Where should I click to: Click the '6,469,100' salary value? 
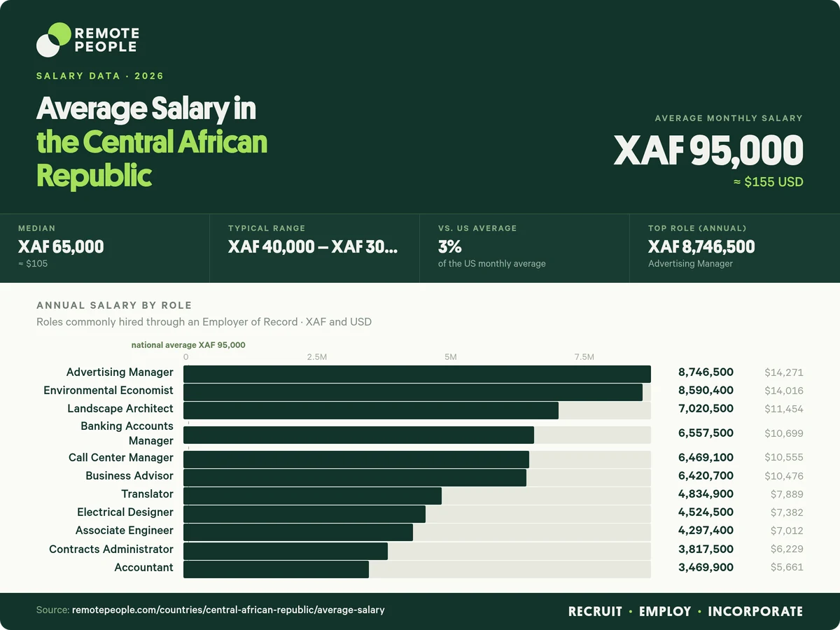(x=706, y=458)
